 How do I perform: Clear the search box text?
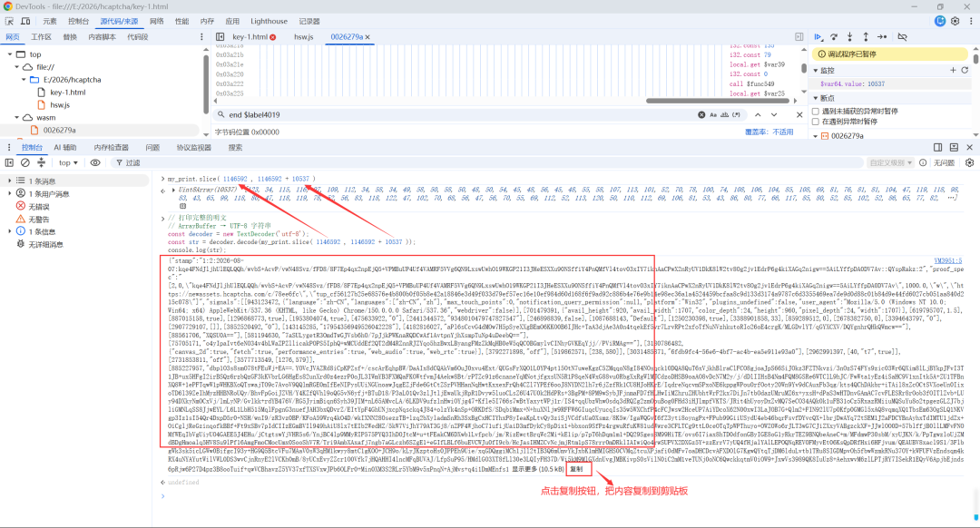click(x=701, y=115)
